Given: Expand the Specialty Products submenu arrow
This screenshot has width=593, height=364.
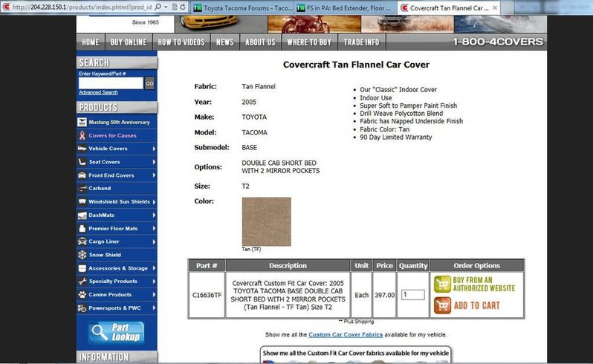Looking at the screenshot, I should [x=154, y=282].
